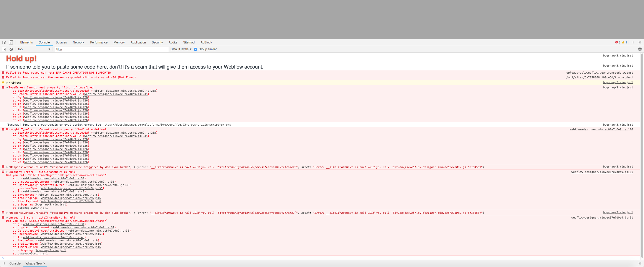Image resolution: width=644 pixels, height=267 pixels.
Task: Open the Default levels dropdown
Action: [181, 49]
